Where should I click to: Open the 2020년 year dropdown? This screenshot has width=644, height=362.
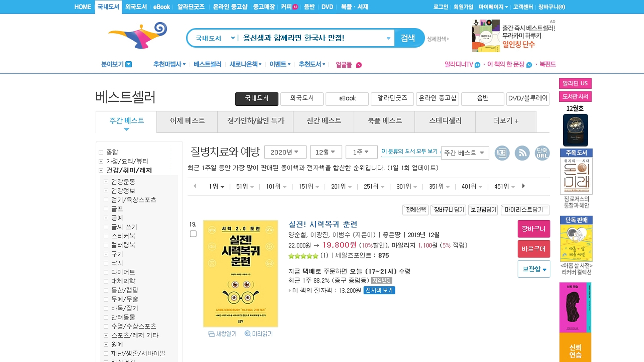pos(285,152)
